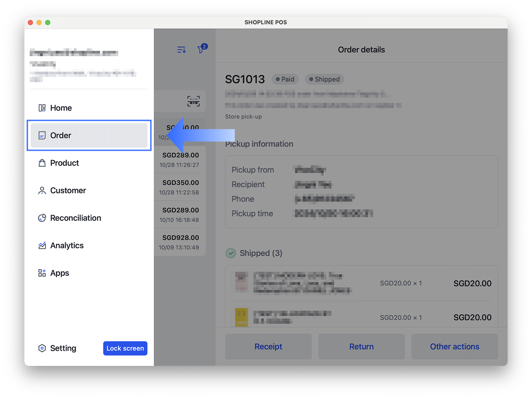This screenshot has height=398, width=532.
Task: Click the Shipped (3) section heading
Action: click(x=261, y=253)
